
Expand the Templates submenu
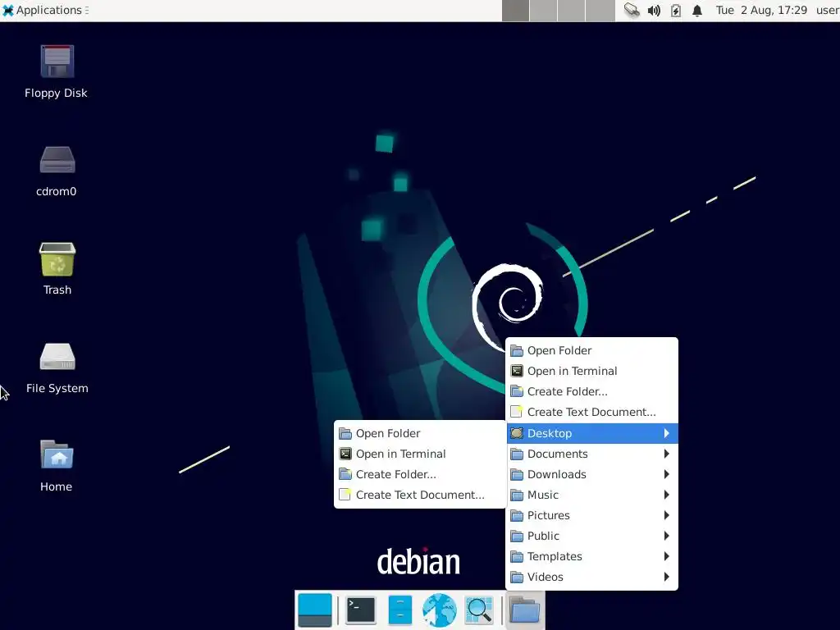tap(592, 556)
